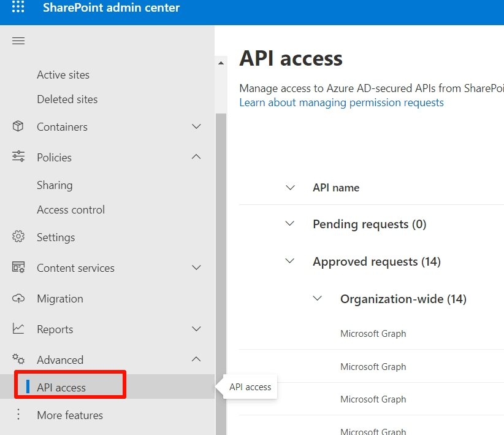Open the Sharing policies page
Screen dimensions: 504x435
(55, 185)
